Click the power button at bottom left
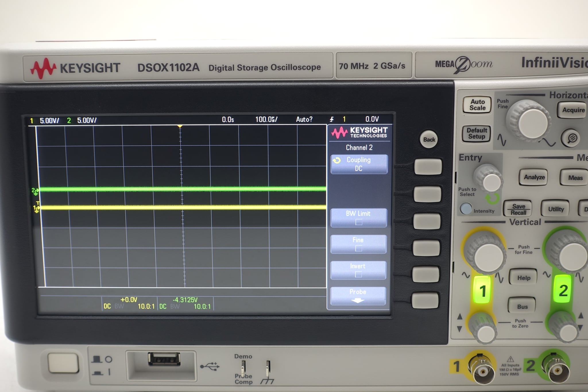Image resolution: width=588 pixels, height=392 pixels. click(x=63, y=363)
